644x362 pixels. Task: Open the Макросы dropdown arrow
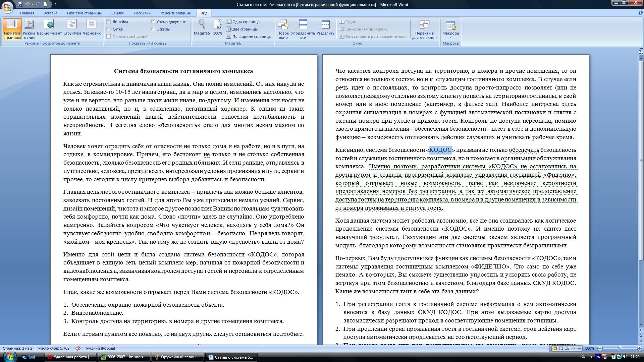pyautogui.click(x=450, y=37)
